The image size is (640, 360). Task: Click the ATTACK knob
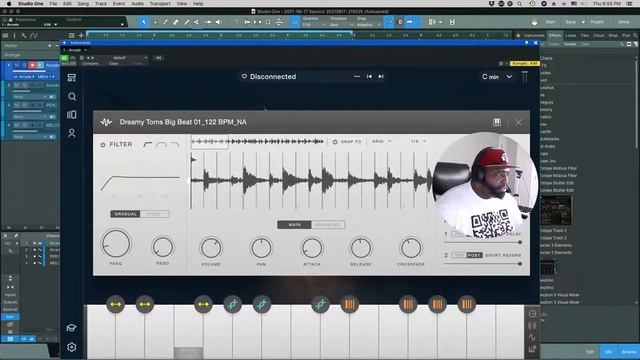[x=311, y=248]
